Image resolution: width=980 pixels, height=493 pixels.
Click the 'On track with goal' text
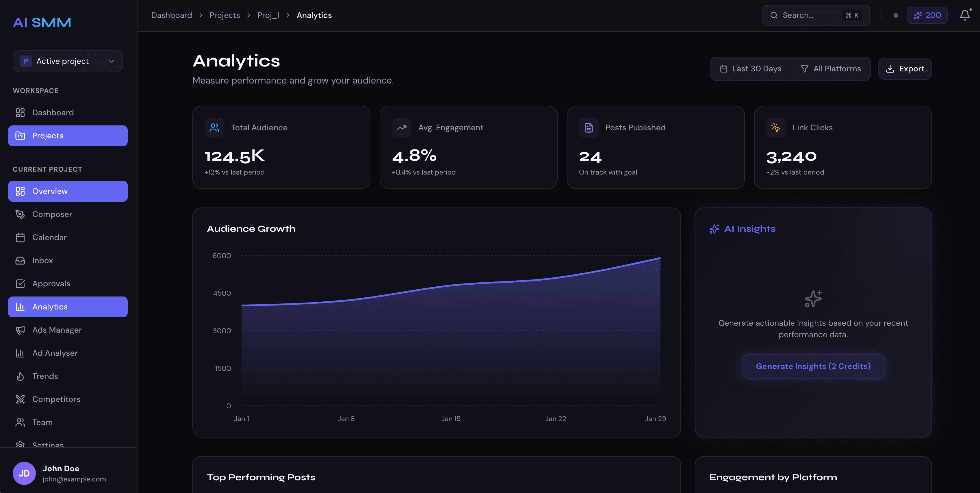click(x=608, y=172)
